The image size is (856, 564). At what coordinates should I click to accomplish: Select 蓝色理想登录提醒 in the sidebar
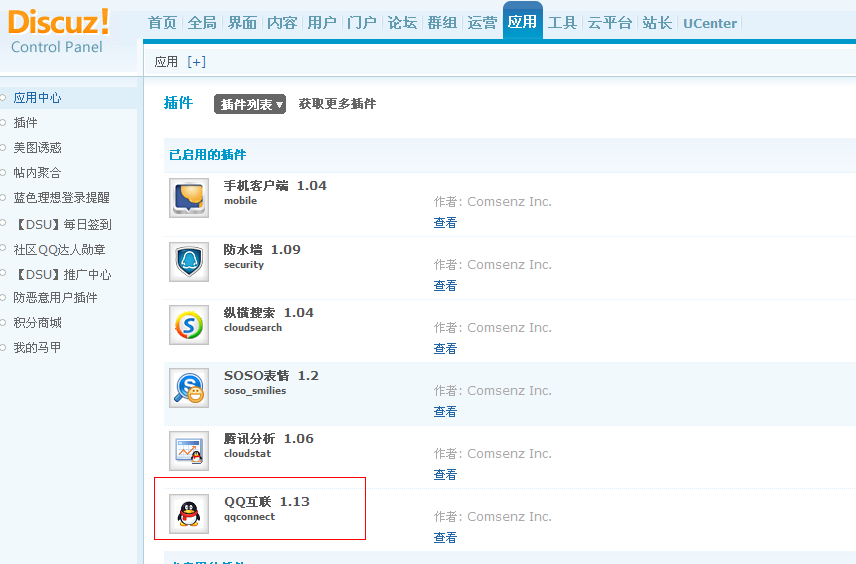[x=62, y=198]
